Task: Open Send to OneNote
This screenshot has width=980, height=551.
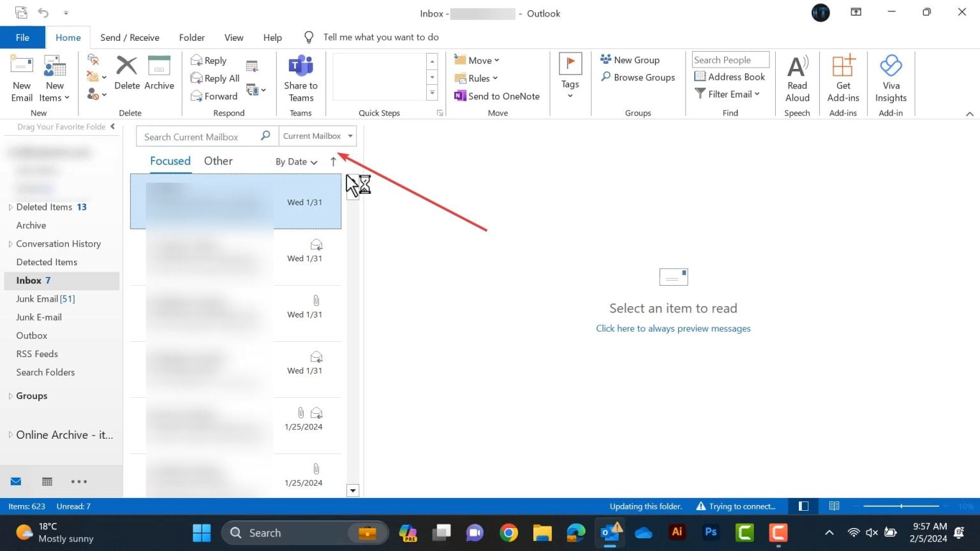Action: 497,96
